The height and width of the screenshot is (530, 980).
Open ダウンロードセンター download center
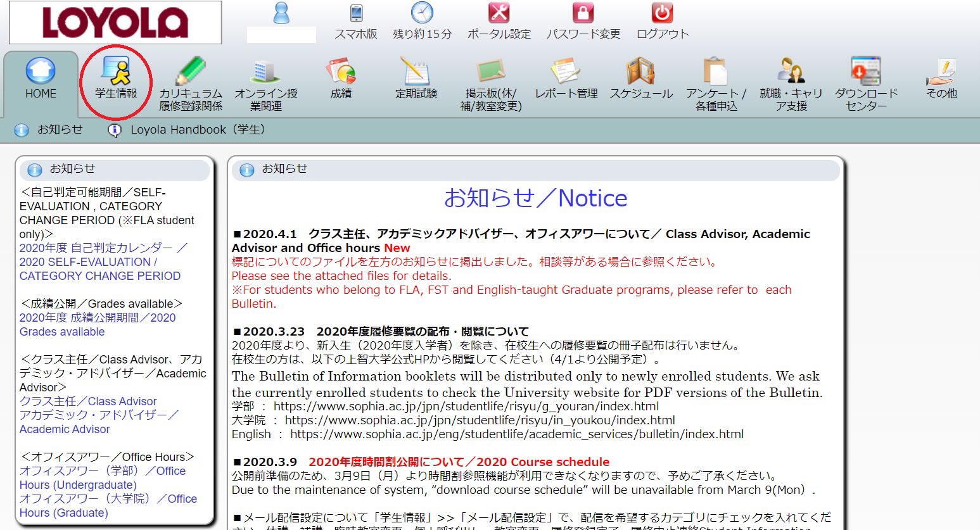pyautogui.click(x=866, y=84)
